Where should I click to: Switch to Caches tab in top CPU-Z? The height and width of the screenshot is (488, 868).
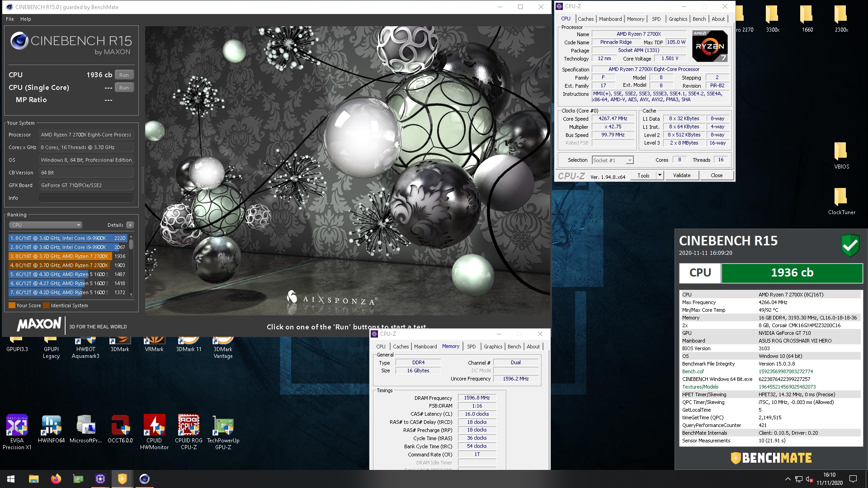click(x=585, y=19)
